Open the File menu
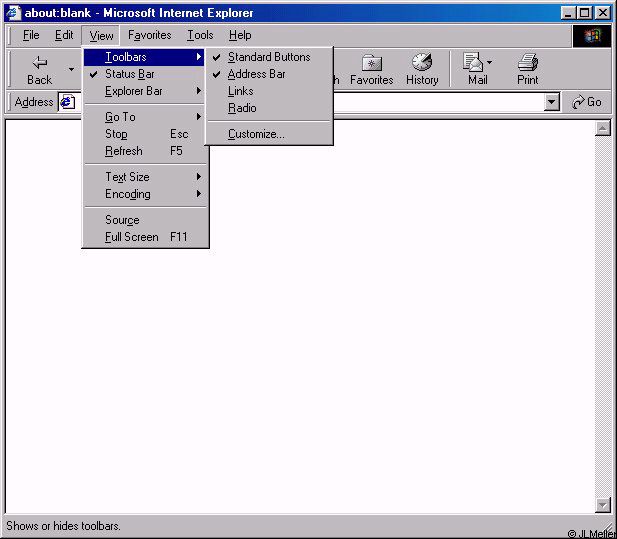Viewport: 617px width, 539px height. pyautogui.click(x=31, y=35)
